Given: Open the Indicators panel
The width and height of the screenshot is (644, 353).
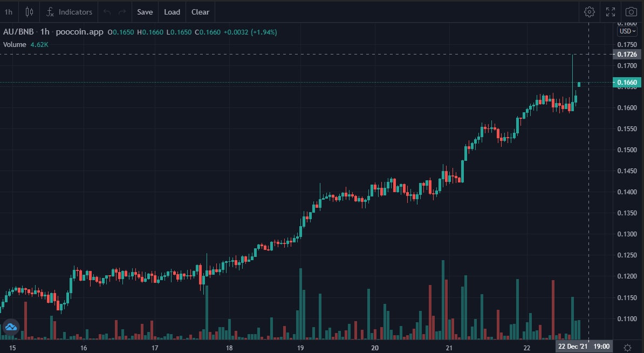Looking at the screenshot, I should pos(69,11).
